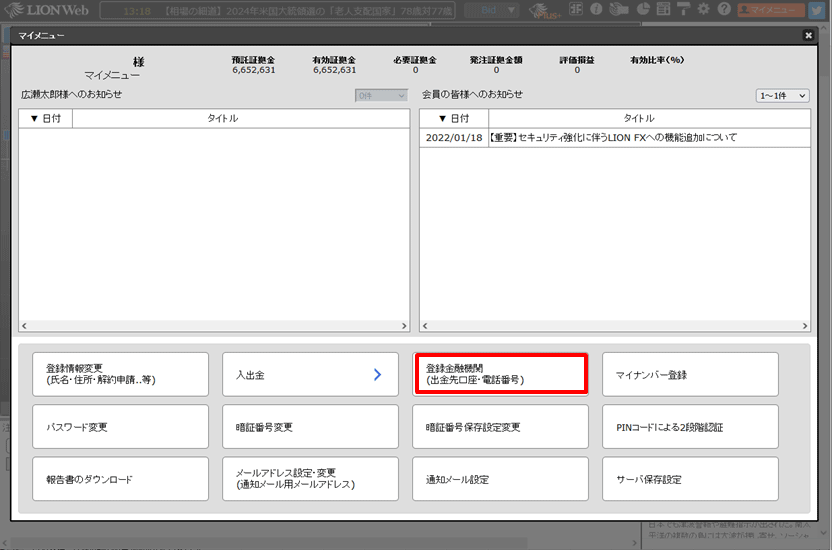Click the 有効比率(%) label
832x550 pixels.
pos(657,60)
